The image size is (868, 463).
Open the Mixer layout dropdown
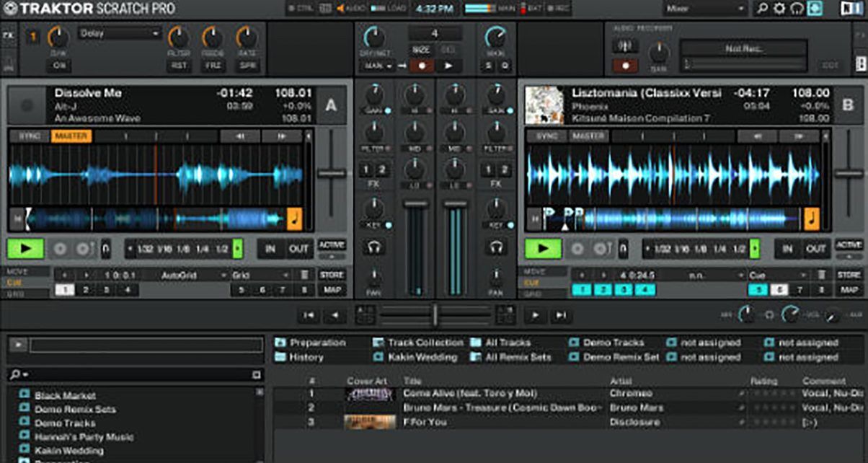tap(705, 9)
